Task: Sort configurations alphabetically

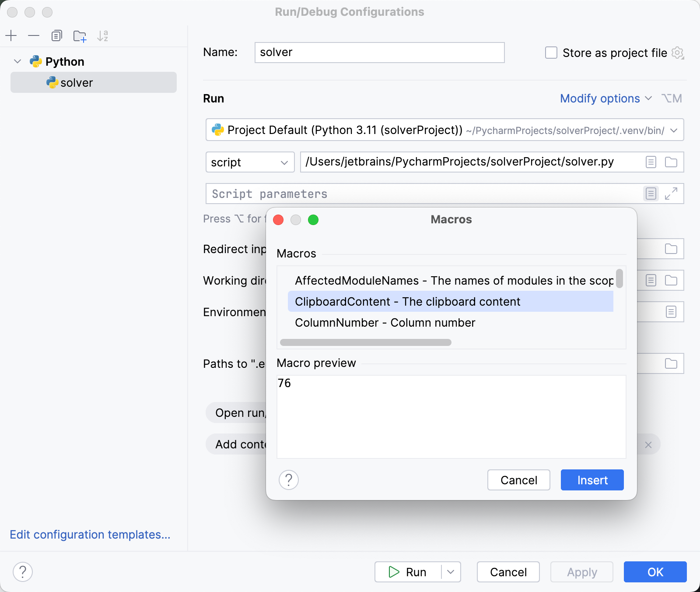Action: 103,35
